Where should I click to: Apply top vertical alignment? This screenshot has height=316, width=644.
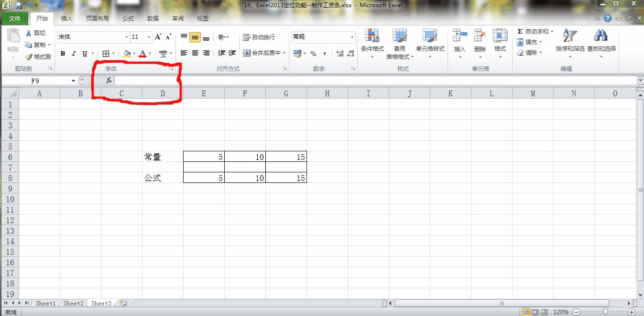[184, 37]
